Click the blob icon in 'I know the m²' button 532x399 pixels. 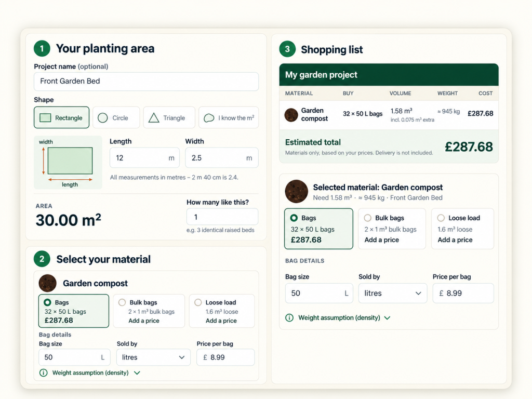209,118
